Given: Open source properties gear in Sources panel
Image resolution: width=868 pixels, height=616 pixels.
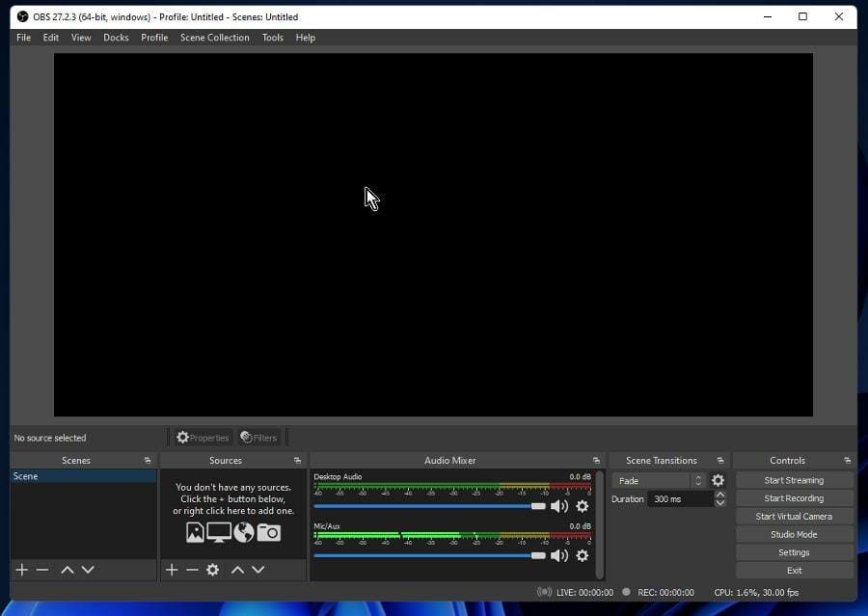Looking at the screenshot, I should pos(212,570).
